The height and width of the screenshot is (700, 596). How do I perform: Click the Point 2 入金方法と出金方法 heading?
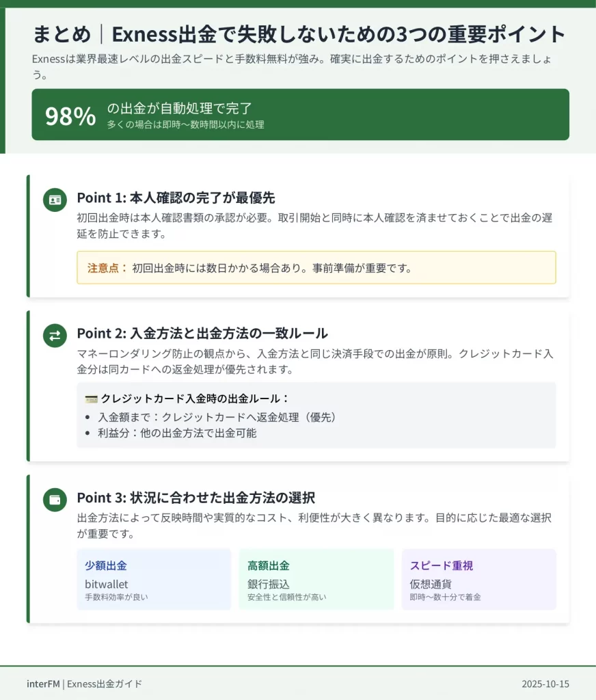(x=202, y=333)
